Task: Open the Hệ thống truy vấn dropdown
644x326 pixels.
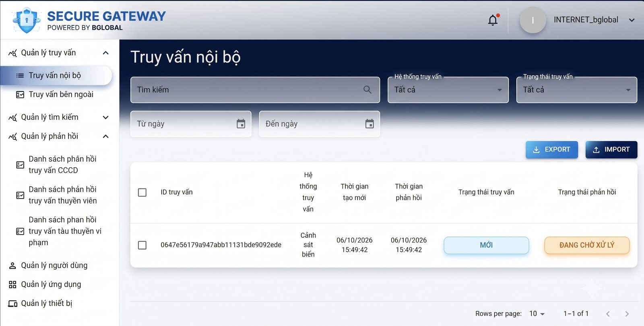Action: (x=448, y=90)
